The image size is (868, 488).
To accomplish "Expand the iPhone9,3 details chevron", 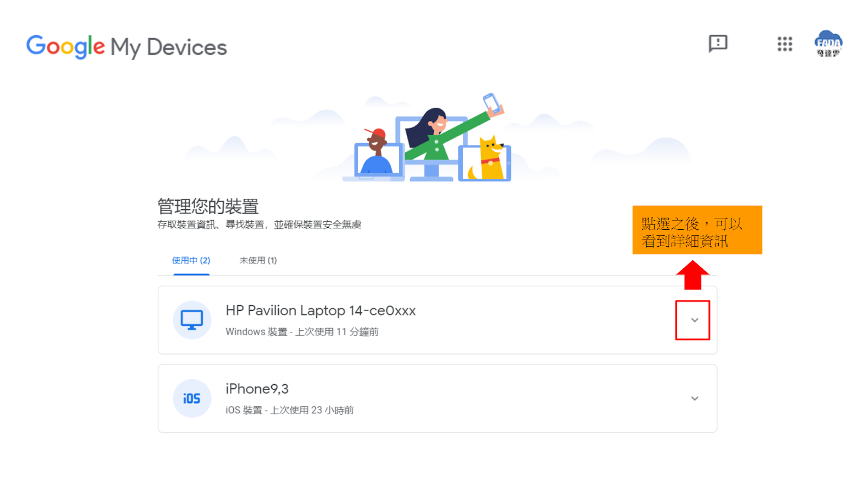I will tap(694, 399).
